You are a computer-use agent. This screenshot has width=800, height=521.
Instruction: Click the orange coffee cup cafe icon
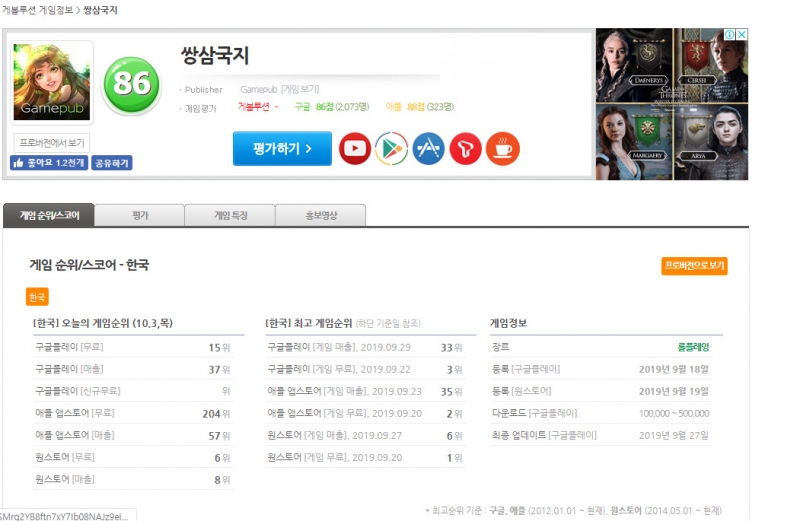point(502,149)
